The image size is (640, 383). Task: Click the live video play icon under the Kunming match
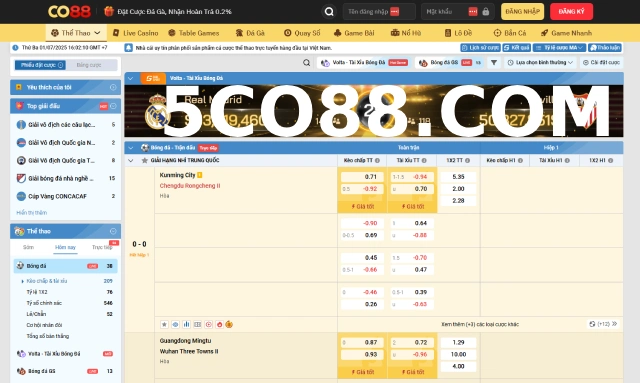tap(209, 324)
